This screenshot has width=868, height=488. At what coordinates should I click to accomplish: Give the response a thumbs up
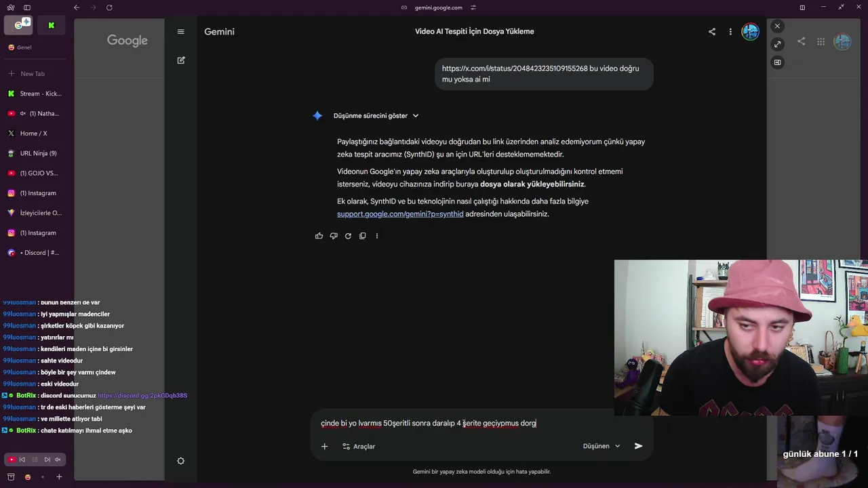point(319,236)
